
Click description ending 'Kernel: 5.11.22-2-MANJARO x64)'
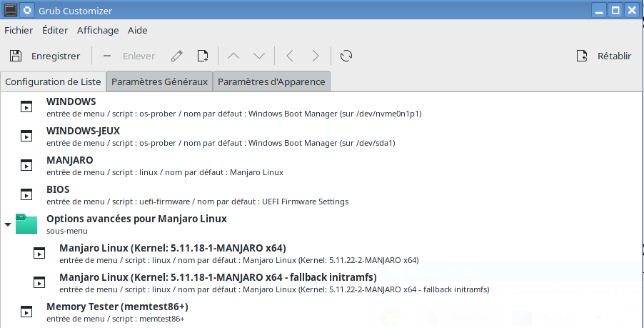pos(239,260)
